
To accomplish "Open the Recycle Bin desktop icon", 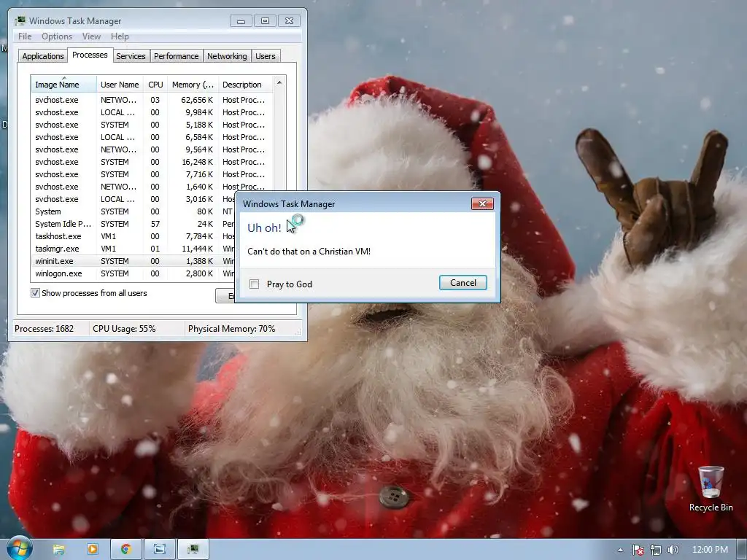I will pyautogui.click(x=711, y=489).
